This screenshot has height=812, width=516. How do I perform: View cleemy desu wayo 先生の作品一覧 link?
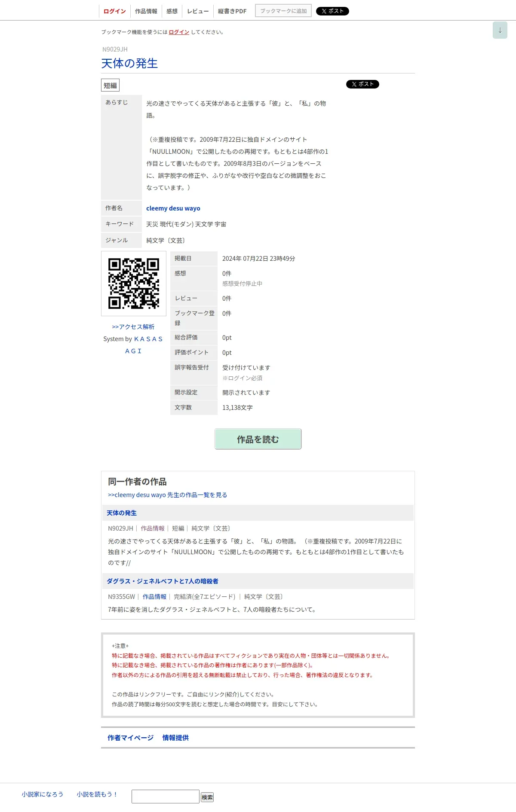167,495
